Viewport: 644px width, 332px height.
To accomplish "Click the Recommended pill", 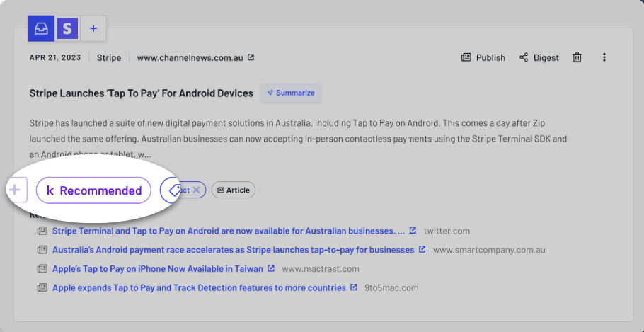I will 93,190.
